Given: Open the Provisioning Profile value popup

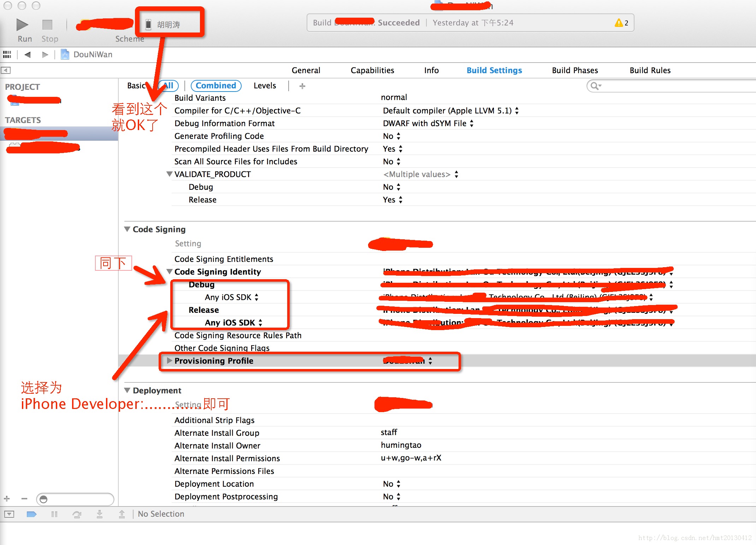Looking at the screenshot, I should pyautogui.click(x=408, y=361).
